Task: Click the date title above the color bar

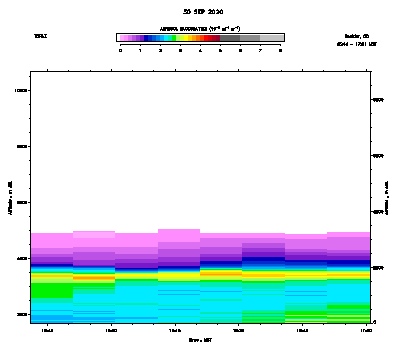Action: tap(203, 12)
